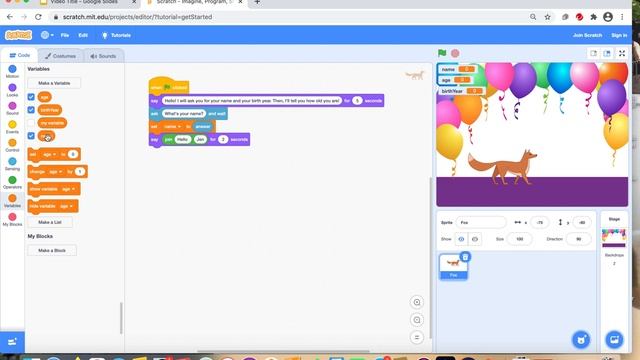Open variable dropdown on change by block
The height and width of the screenshot is (360, 640).
pos(56,172)
